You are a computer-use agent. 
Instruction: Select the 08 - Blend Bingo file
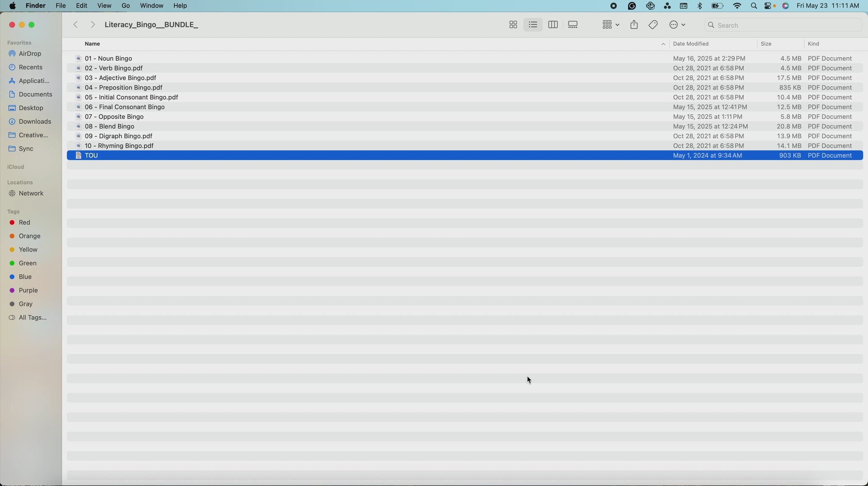click(109, 126)
